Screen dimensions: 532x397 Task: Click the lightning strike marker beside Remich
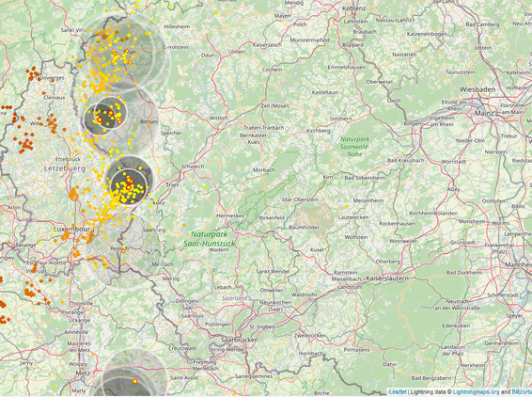[123, 250]
